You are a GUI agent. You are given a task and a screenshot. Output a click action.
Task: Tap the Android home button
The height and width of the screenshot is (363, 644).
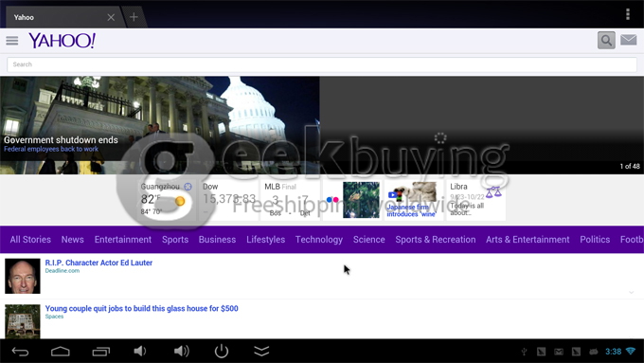61,352
